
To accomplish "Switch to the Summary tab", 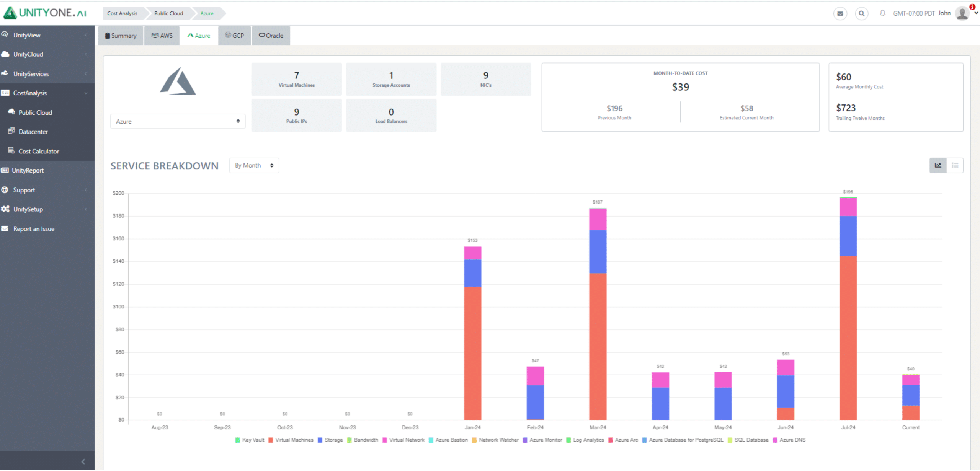I will pos(121,36).
